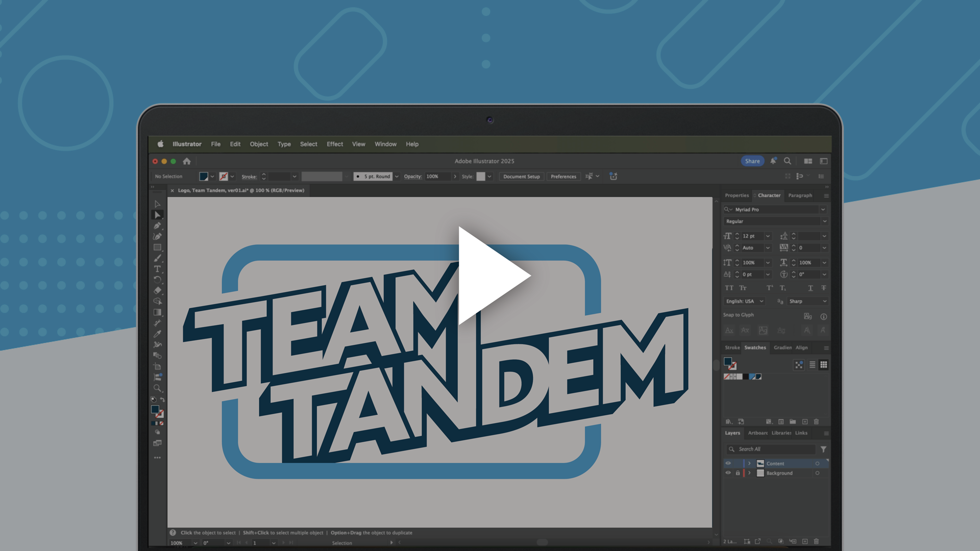Open the Effect menu

pyautogui.click(x=335, y=144)
